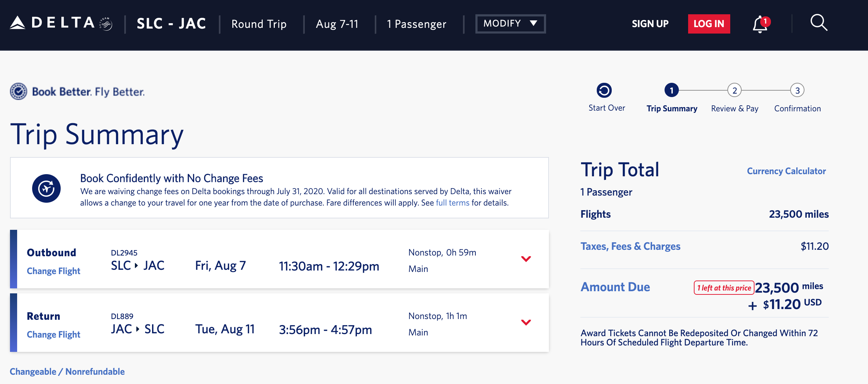Open the MODIFY dropdown
868x384 pixels.
click(x=510, y=24)
